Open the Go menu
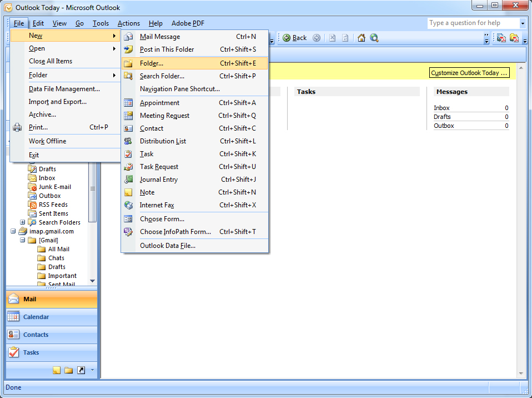The height and width of the screenshot is (398, 532). coord(79,23)
